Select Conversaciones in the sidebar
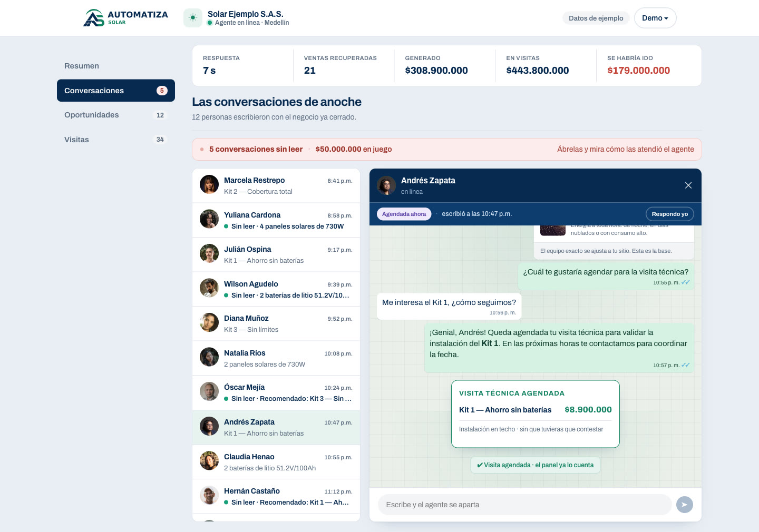 point(116,91)
